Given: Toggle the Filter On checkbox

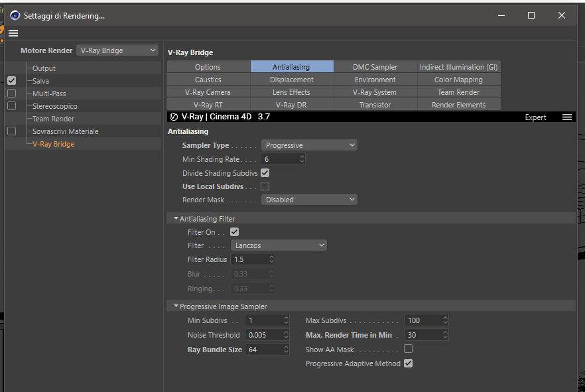Looking at the screenshot, I should (x=234, y=232).
